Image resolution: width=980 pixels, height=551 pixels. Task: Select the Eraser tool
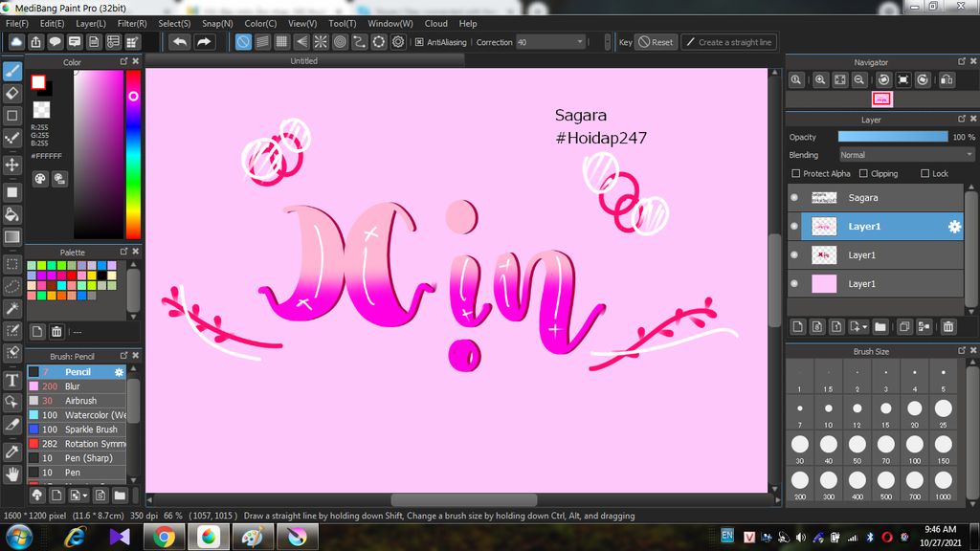click(x=11, y=94)
